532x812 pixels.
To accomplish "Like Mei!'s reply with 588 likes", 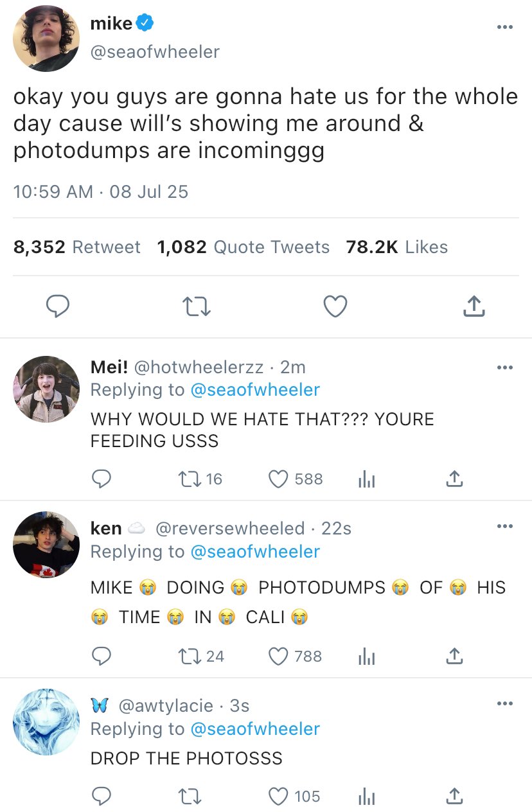I will pos(278,479).
